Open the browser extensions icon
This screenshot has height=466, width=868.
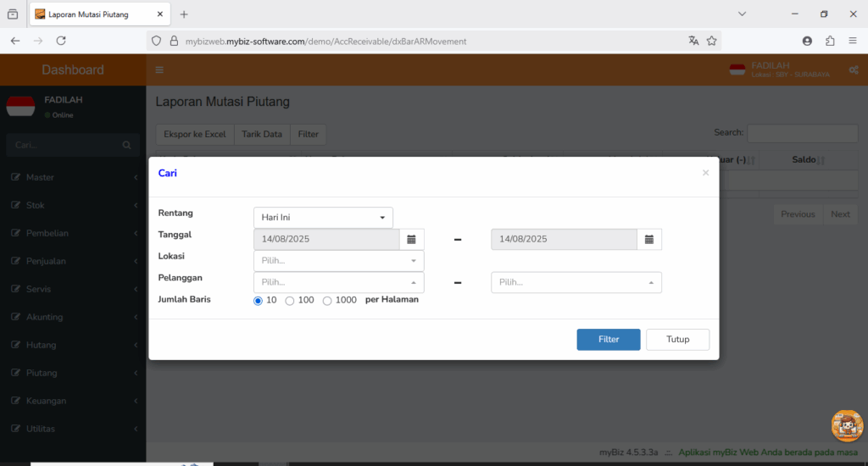tap(830, 41)
